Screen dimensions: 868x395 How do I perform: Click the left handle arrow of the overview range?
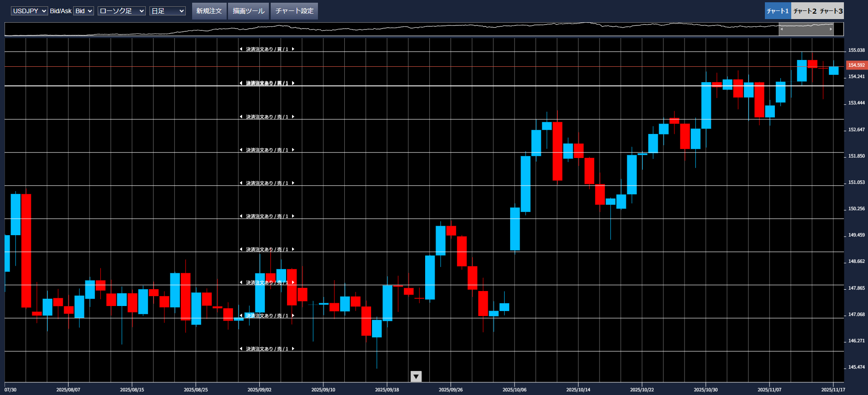tap(781, 29)
